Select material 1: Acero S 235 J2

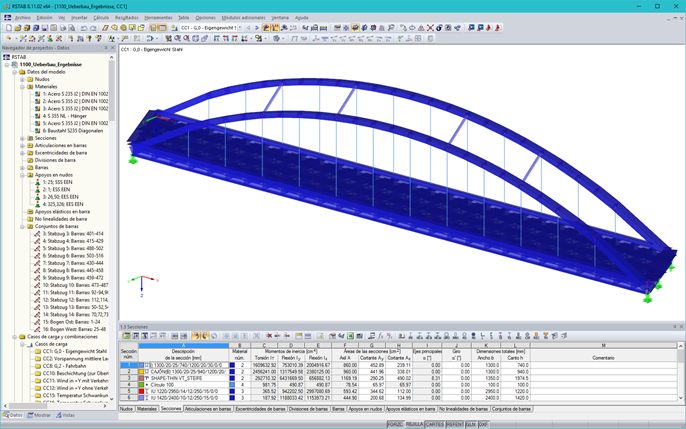point(75,94)
